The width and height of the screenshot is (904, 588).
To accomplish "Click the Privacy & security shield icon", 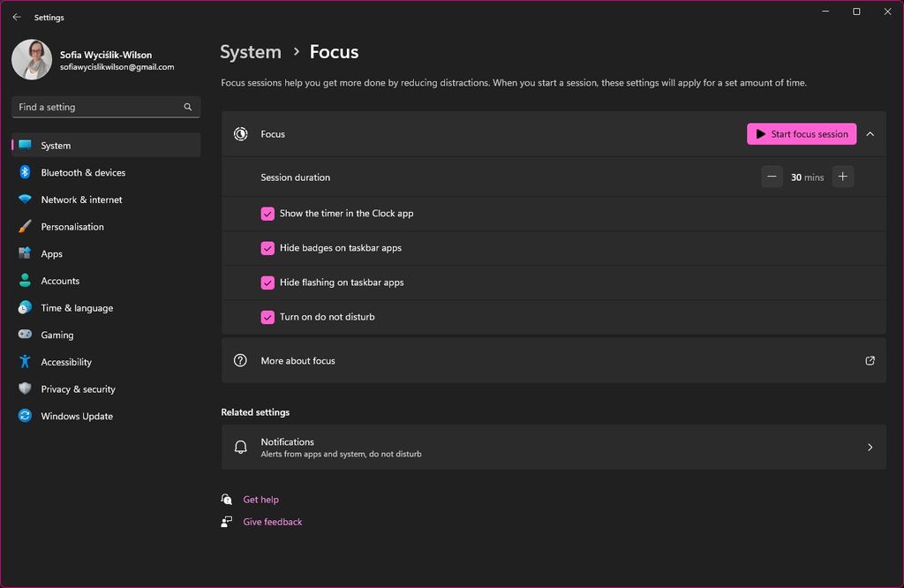I will [x=24, y=388].
